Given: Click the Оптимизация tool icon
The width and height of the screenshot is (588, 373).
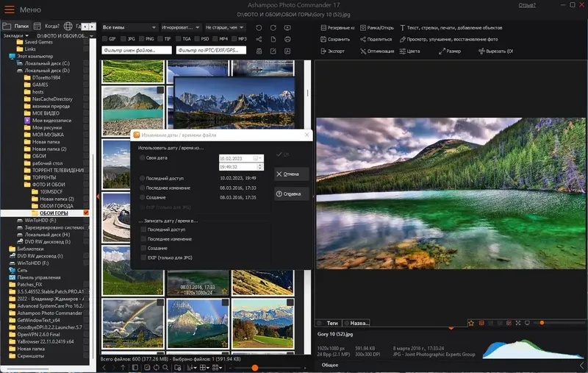Looking at the screenshot, I should (x=362, y=51).
